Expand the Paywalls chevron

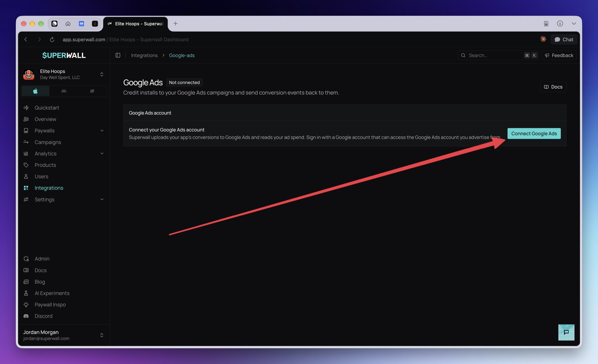coord(102,131)
